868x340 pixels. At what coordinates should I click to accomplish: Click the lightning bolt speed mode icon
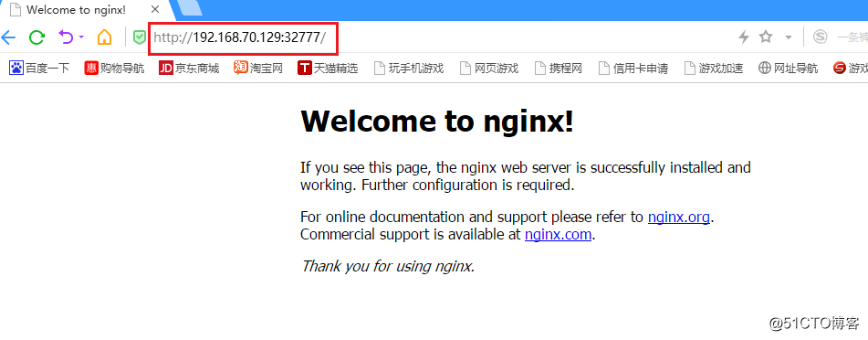point(744,37)
